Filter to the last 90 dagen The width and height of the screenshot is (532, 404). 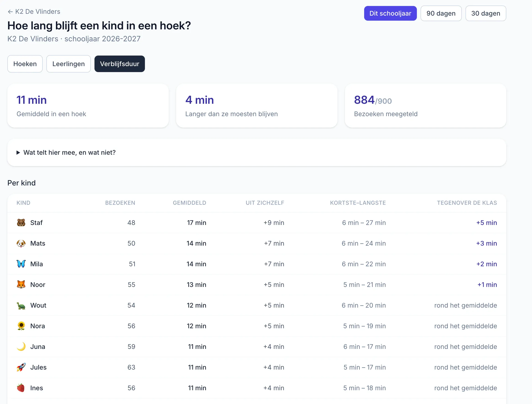pyautogui.click(x=441, y=13)
